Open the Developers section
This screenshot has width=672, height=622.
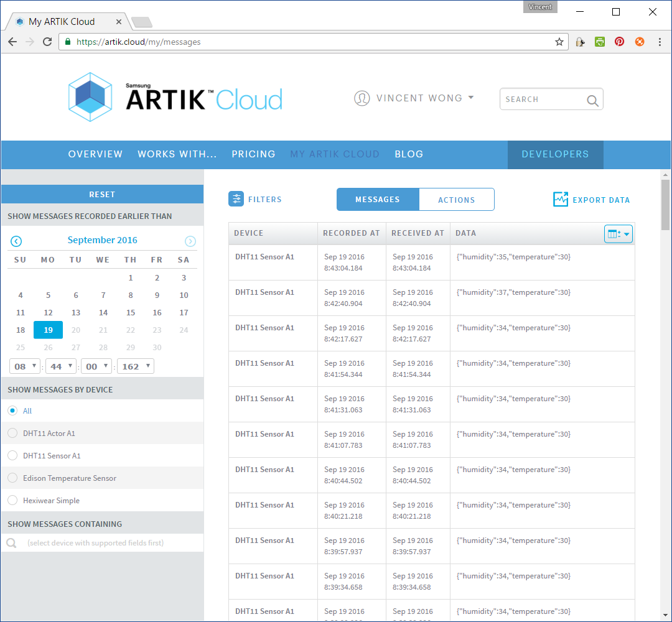click(555, 154)
